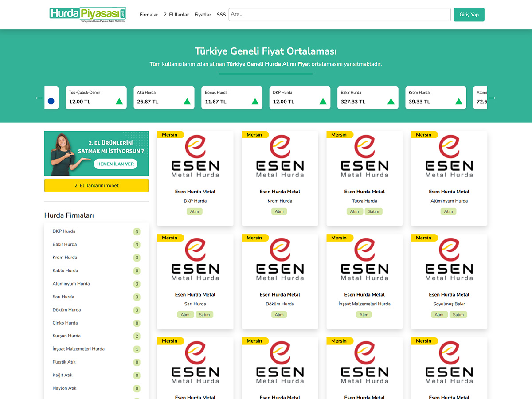Click Hemen İlan Ver banner button
532x399 pixels.
pos(115,164)
